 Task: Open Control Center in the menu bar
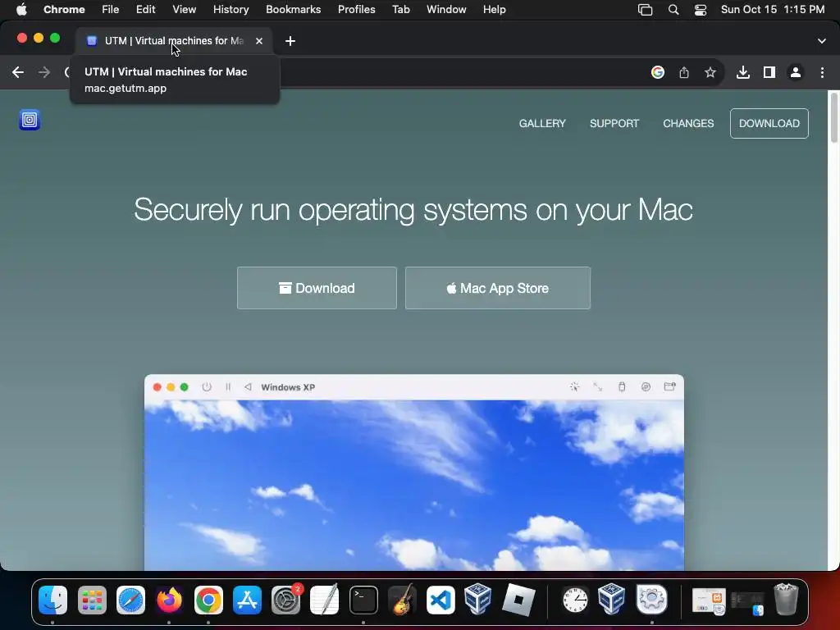tap(701, 10)
